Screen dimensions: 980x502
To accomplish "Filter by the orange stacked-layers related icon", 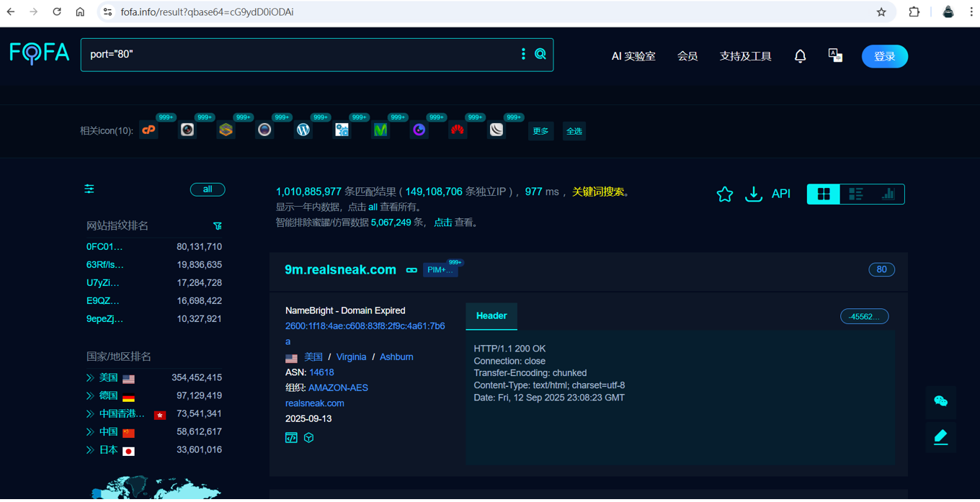I will point(226,130).
